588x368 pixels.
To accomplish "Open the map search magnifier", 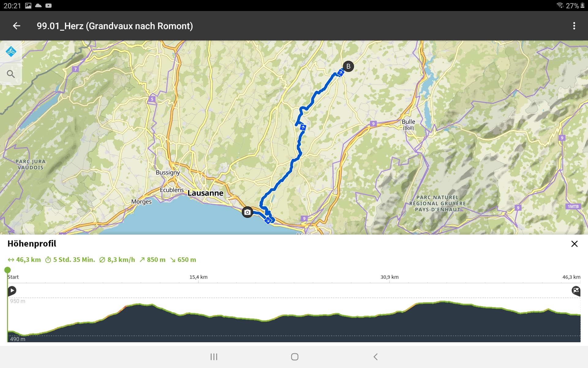I will tap(11, 74).
